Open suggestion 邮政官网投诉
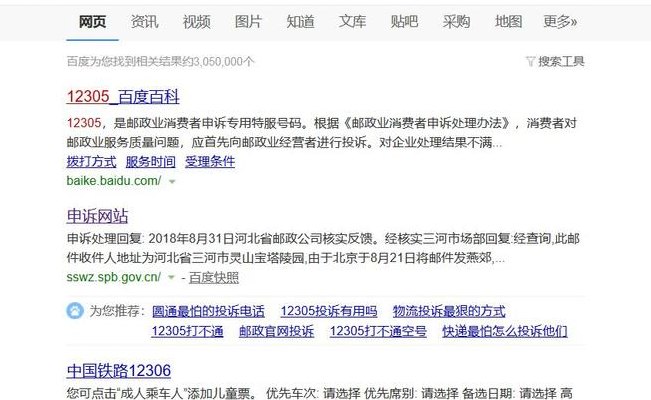 [276, 331]
